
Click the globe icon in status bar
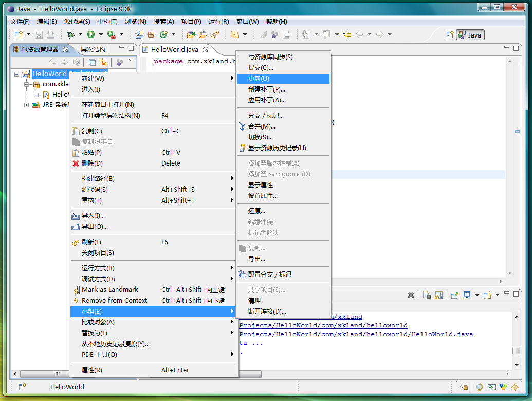479,387
